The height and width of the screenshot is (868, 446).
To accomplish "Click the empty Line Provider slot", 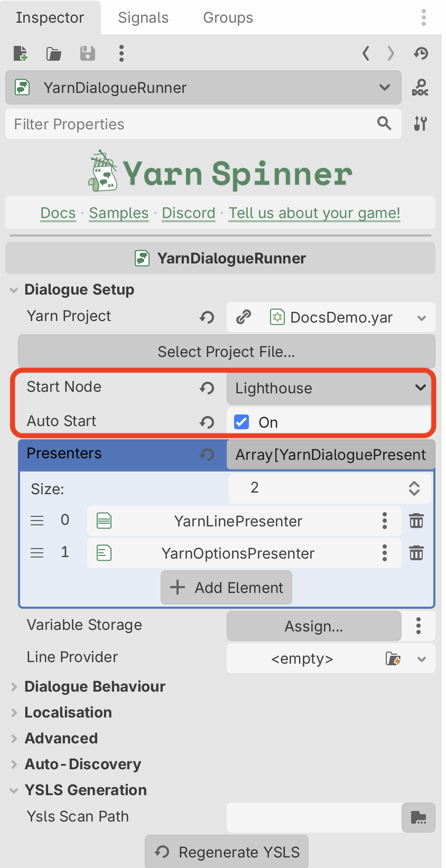I will [302, 658].
